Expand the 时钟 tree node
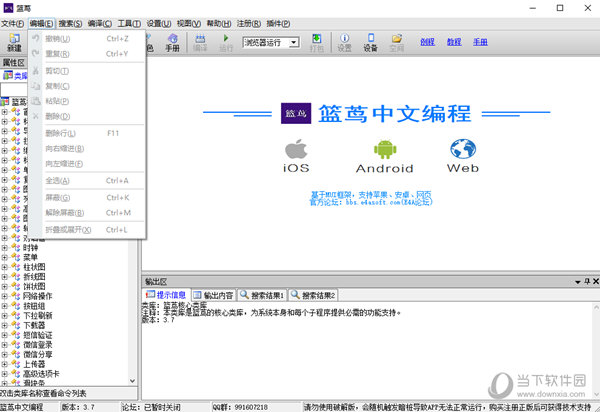 (x=5, y=248)
